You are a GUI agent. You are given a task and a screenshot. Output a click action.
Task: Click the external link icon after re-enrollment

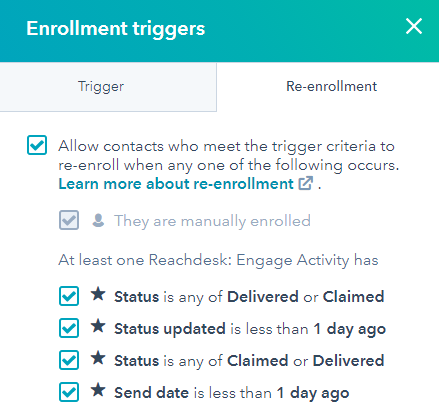point(306,183)
